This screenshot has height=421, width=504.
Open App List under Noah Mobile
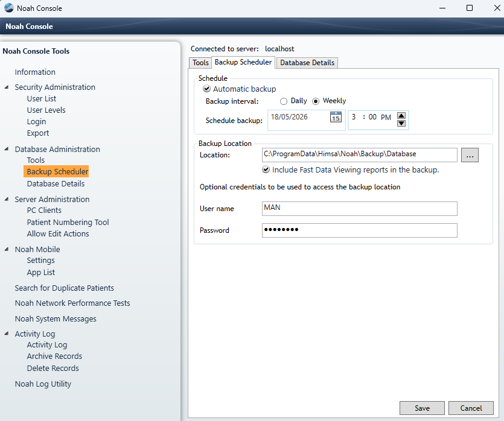(x=41, y=272)
